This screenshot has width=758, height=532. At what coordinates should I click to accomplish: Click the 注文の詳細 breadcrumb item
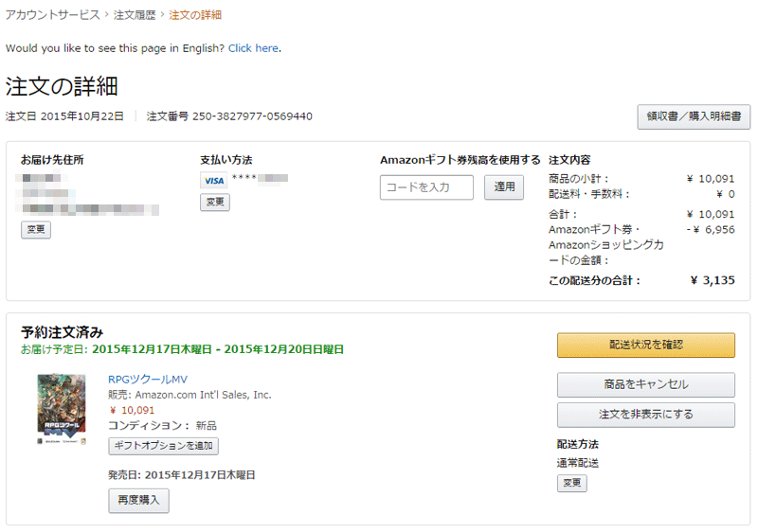[x=195, y=15]
